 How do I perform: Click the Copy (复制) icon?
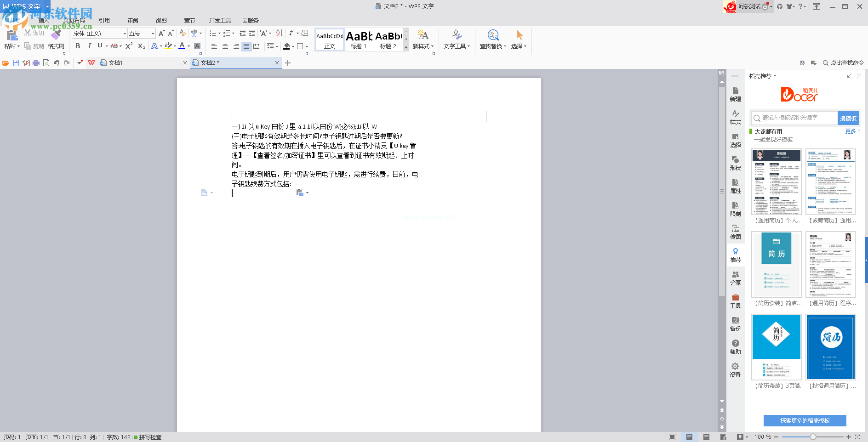tap(28, 46)
